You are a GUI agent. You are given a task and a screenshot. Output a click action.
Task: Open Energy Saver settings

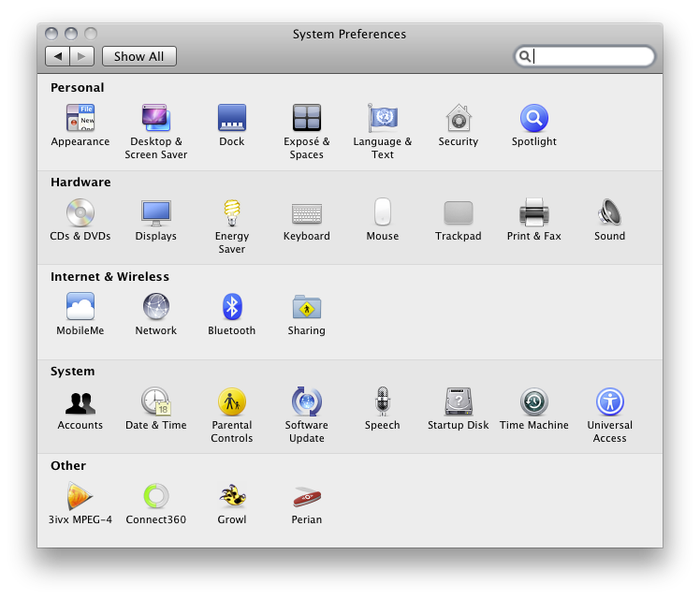click(231, 213)
